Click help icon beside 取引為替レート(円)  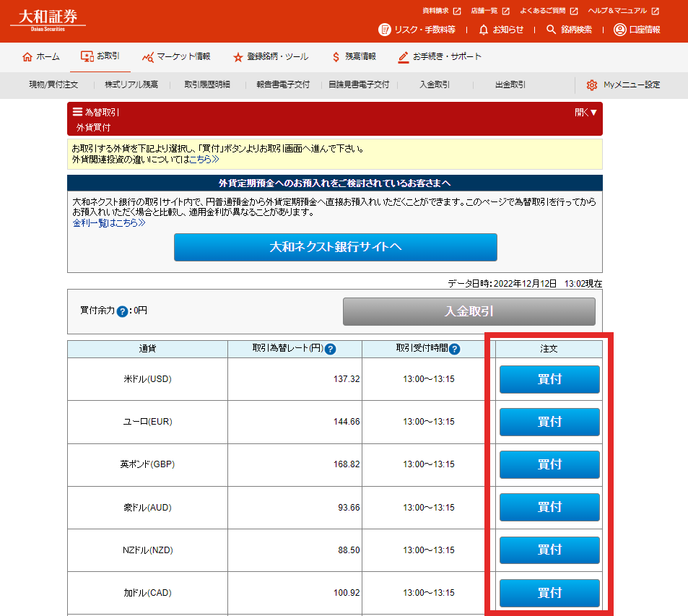(x=330, y=349)
